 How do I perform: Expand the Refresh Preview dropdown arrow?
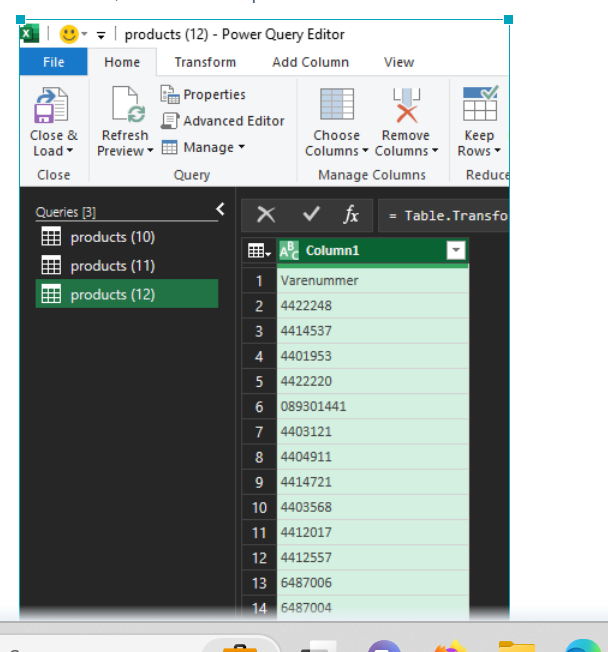[150, 151]
